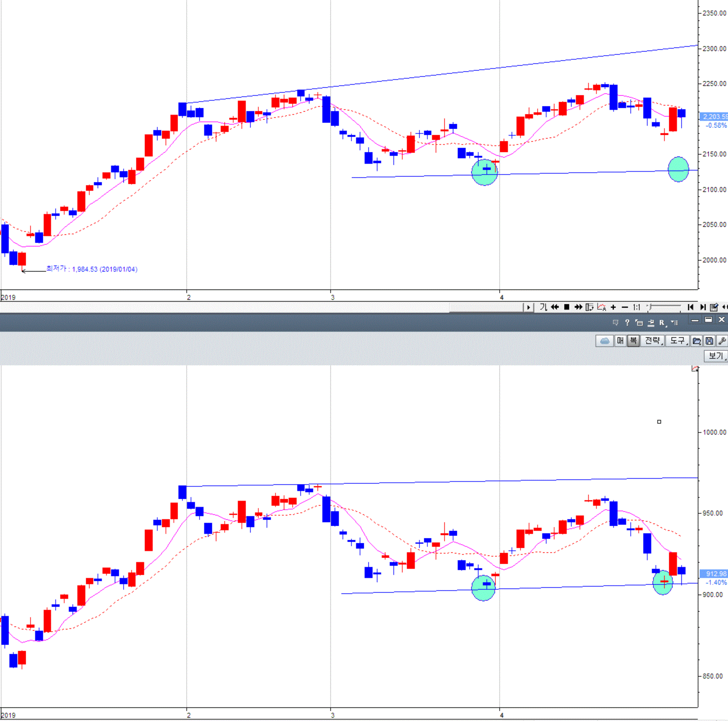Click the 2019 date label under the upper chart
728x721 pixels.
coord(8,297)
